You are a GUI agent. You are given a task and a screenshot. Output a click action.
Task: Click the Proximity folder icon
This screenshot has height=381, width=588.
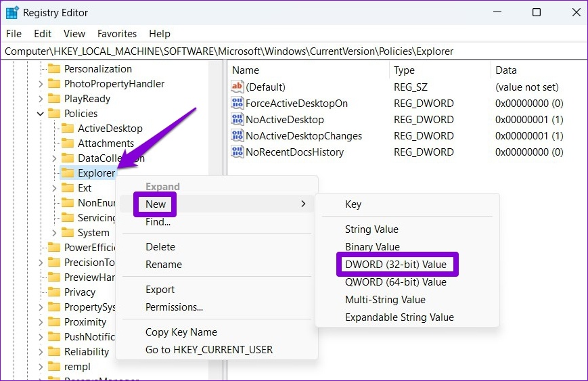pos(54,322)
